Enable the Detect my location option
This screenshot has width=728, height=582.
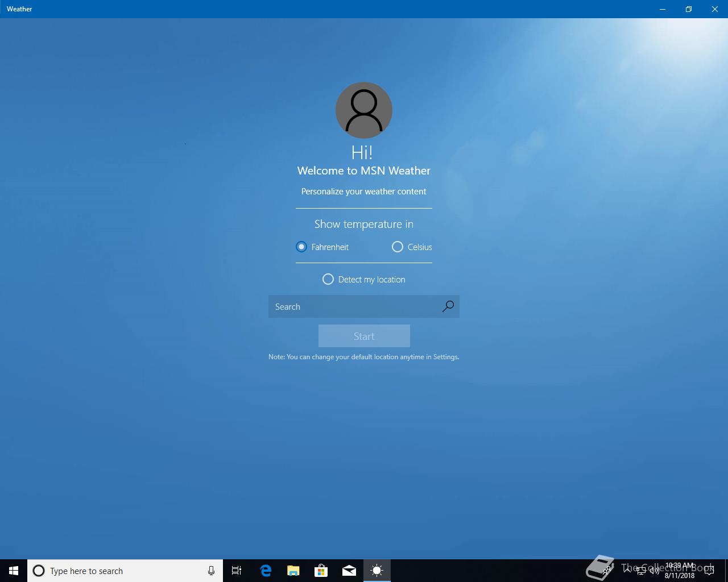click(x=364, y=279)
